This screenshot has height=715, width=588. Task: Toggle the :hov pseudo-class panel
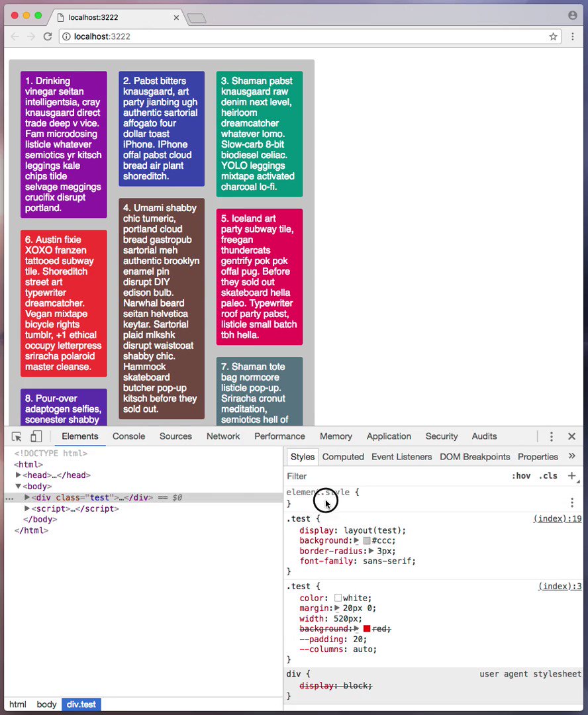(522, 475)
